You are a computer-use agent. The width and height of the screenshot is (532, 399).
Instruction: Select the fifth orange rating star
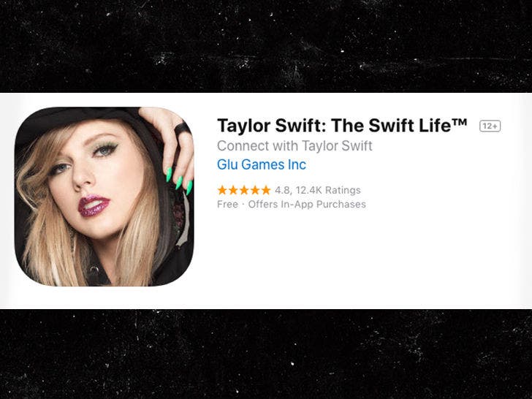pos(266,190)
